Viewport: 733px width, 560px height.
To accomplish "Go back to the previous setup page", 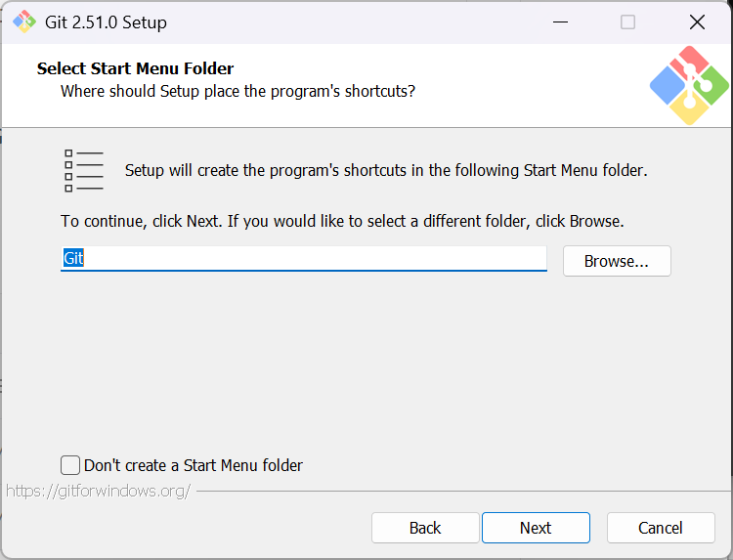I will (x=425, y=528).
